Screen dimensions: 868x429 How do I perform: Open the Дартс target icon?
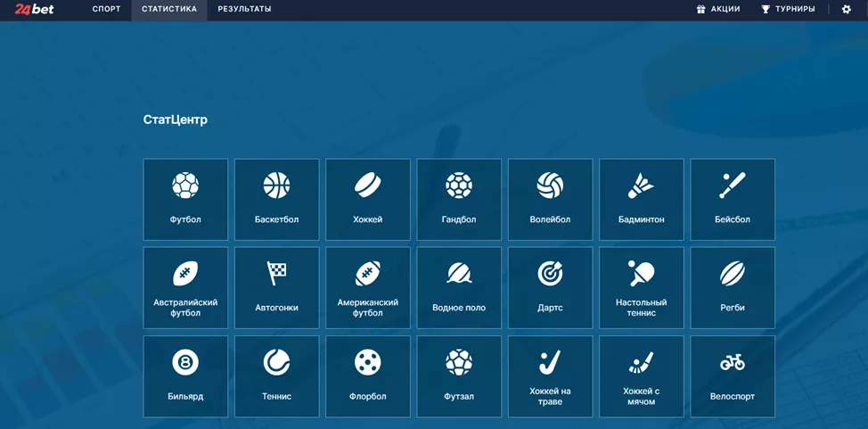550,274
